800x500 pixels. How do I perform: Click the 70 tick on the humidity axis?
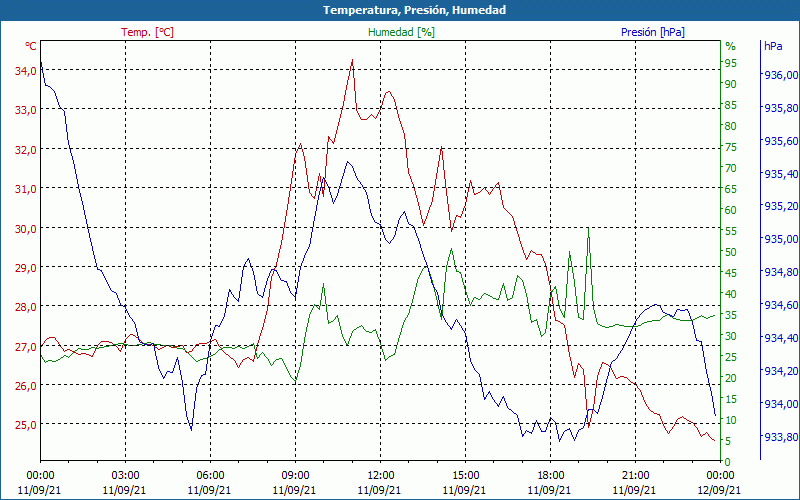731,168
